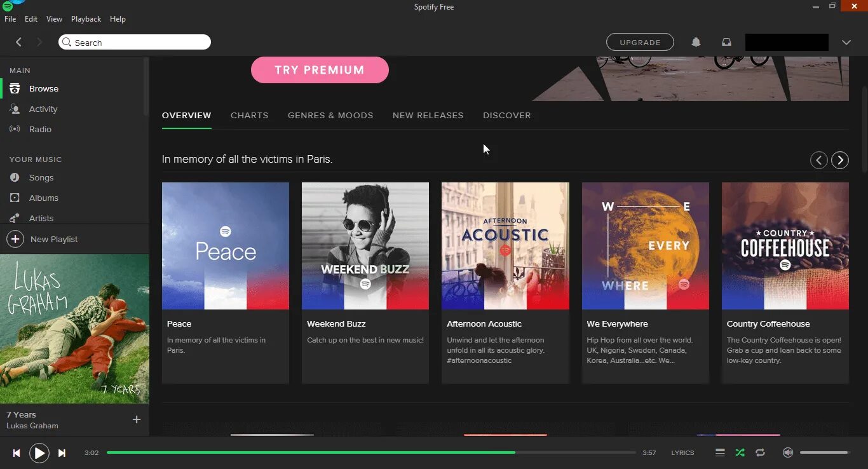The image size is (868, 469).
Task: Click the TRY PREMIUM button
Action: coord(320,70)
